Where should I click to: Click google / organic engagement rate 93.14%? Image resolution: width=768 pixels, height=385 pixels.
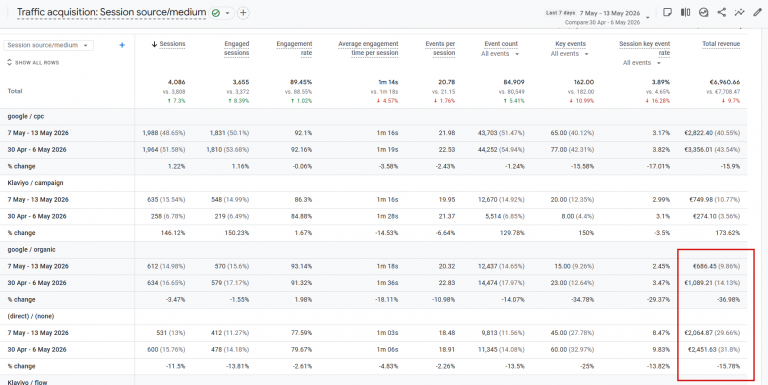click(x=302, y=266)
